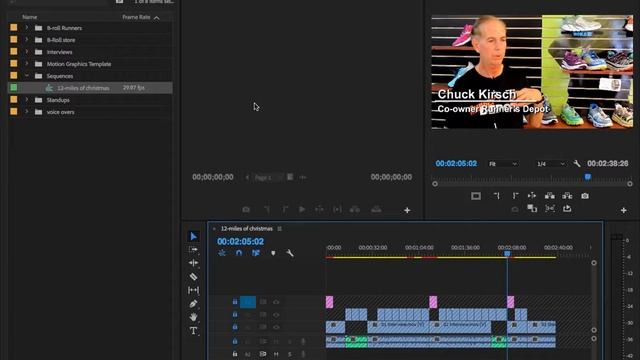The width and height of the screenshot is (640, 360).
Task: Click the Program Monitor zoom bar left handle
Action: tap(435, 184)
